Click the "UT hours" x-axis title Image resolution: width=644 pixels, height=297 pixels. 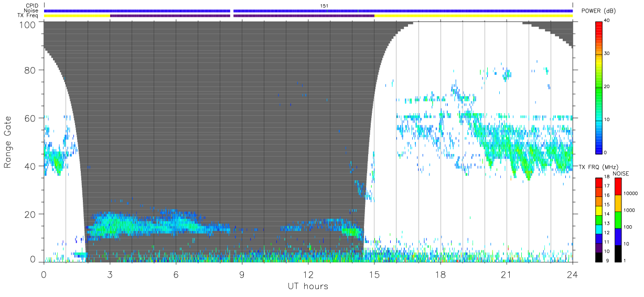pyautogui.click(x=308, y=287)
